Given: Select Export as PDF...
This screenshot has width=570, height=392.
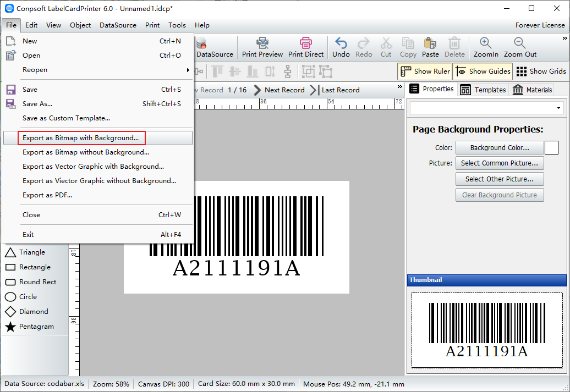Looking at the screenshot, I should click(97, 195).
